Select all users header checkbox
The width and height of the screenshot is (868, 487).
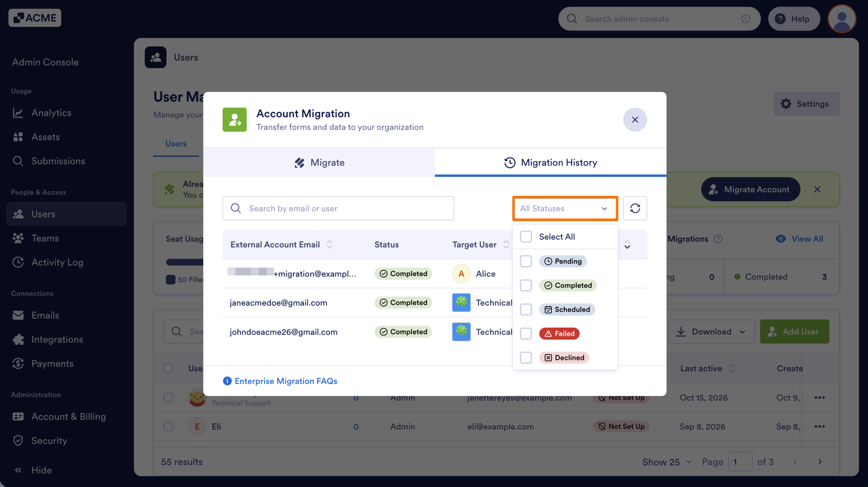(x=168, y=368)
